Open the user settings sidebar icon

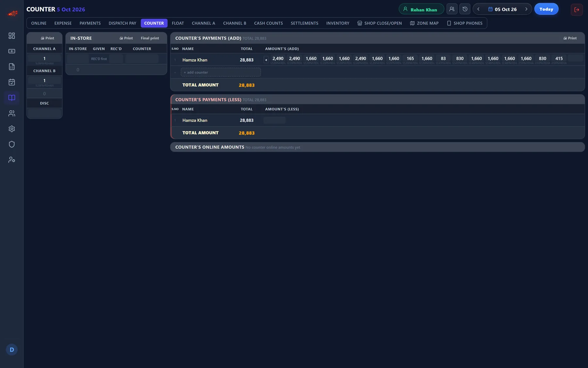12,160
